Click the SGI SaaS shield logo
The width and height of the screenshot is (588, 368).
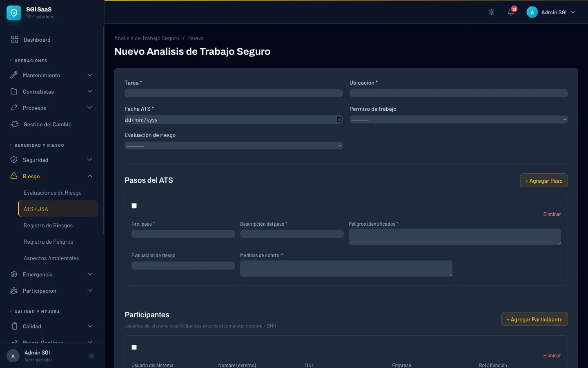coord(14,13)
